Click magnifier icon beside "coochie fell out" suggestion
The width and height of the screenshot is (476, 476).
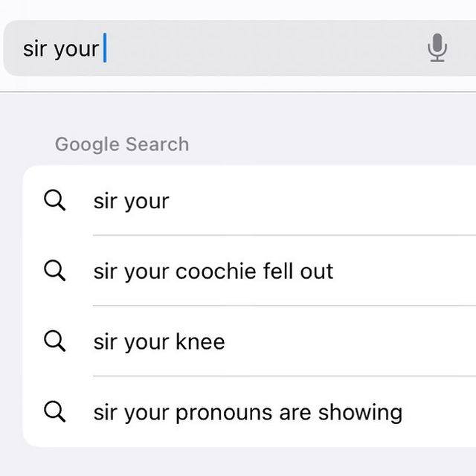pyautogui.click(x=54, y=271)
